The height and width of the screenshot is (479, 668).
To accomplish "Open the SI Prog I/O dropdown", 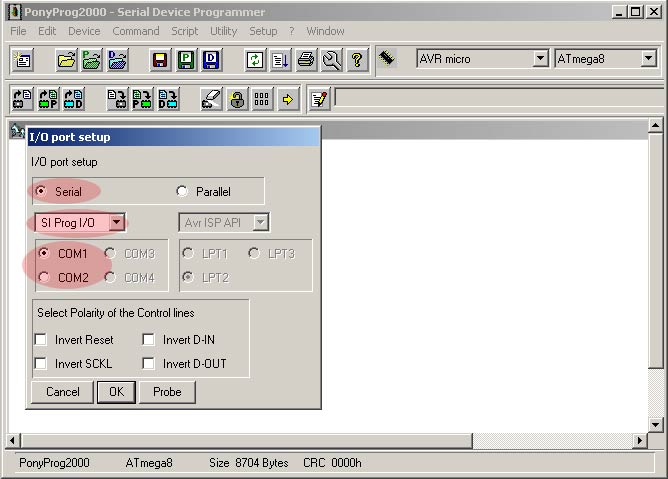I will [117, 222].
